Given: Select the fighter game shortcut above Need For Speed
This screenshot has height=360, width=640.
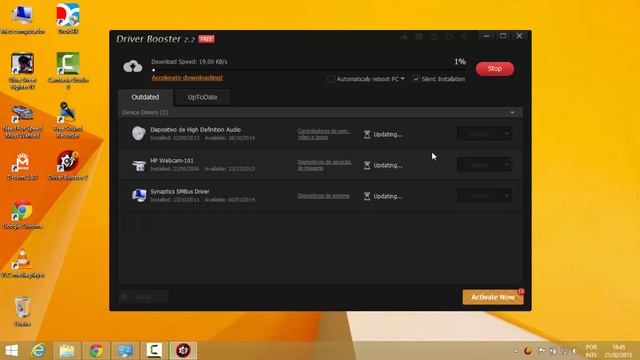Looking at the screenshot, I should (x=22, y=71).
